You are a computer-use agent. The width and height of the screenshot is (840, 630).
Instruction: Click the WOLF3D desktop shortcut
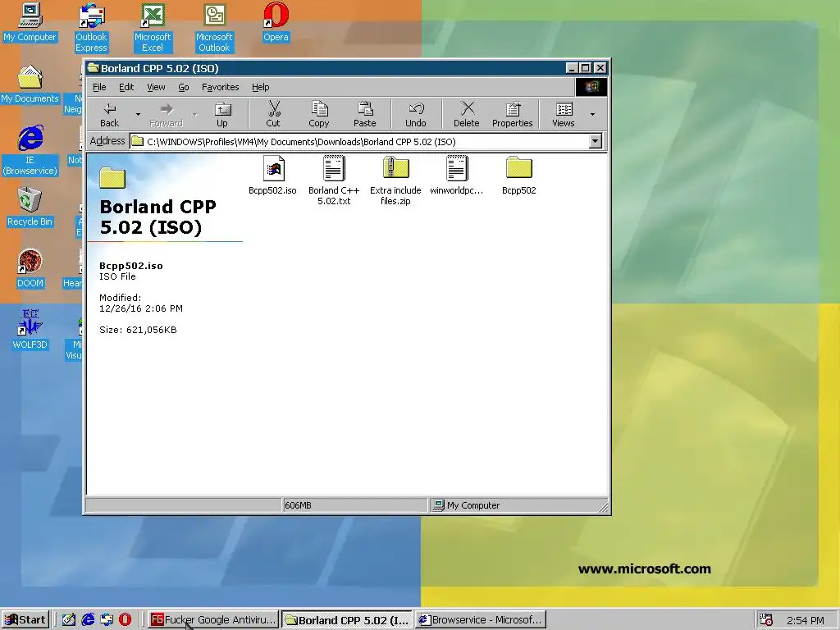(x=30, y=330)
